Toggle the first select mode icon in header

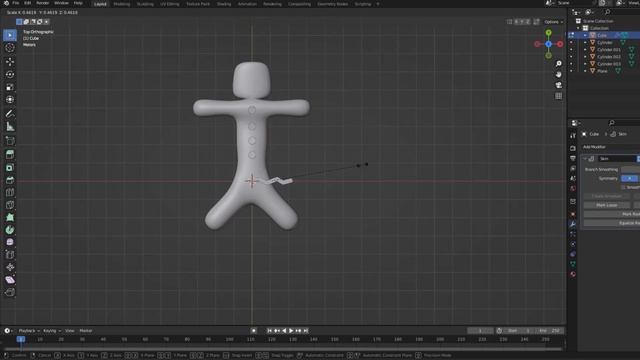point(19,22)
